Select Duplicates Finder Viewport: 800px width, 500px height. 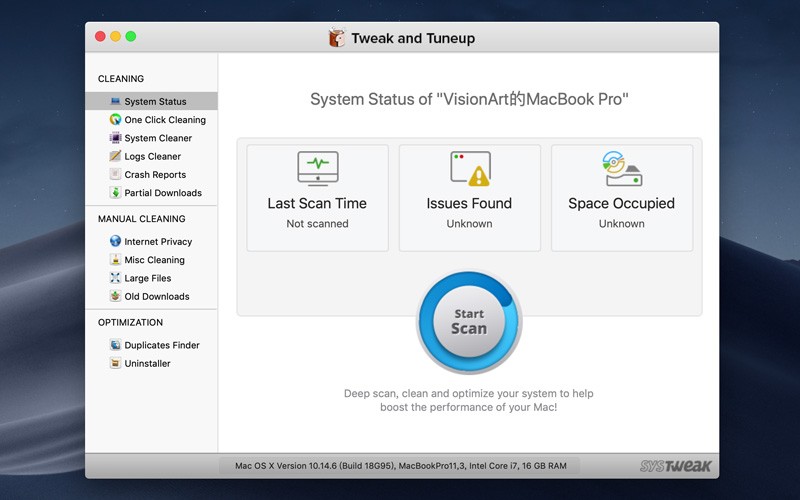[152, 345]
